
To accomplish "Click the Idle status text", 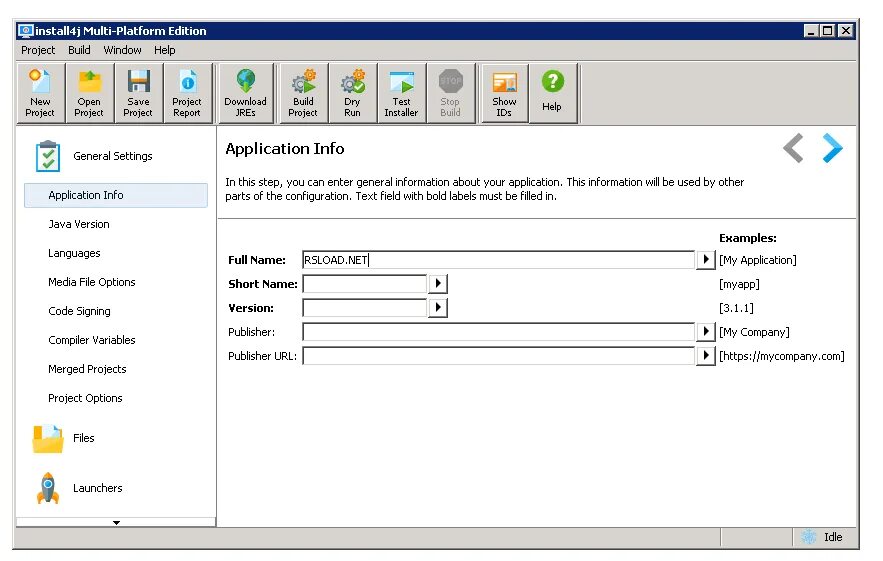I will click(833, 537).
